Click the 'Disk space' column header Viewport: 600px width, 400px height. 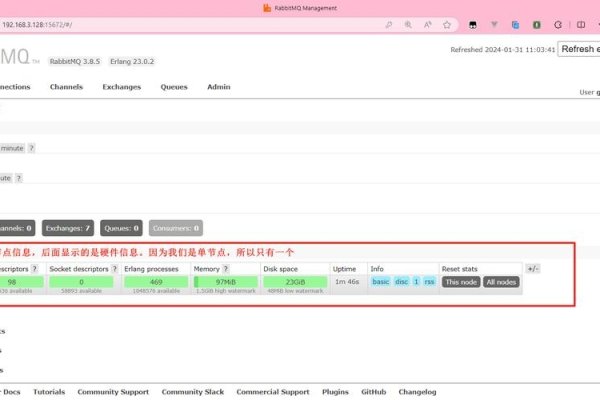coord(280,269)
